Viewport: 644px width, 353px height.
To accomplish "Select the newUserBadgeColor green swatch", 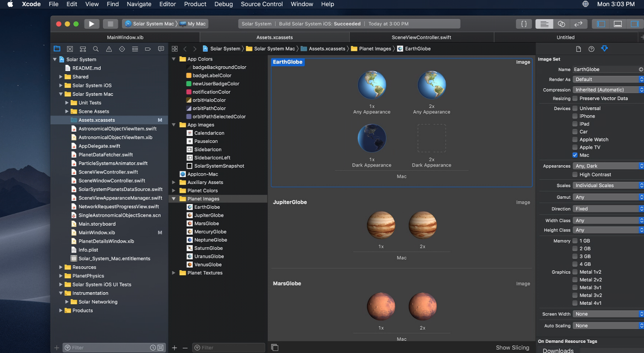I will click(189, 84).
